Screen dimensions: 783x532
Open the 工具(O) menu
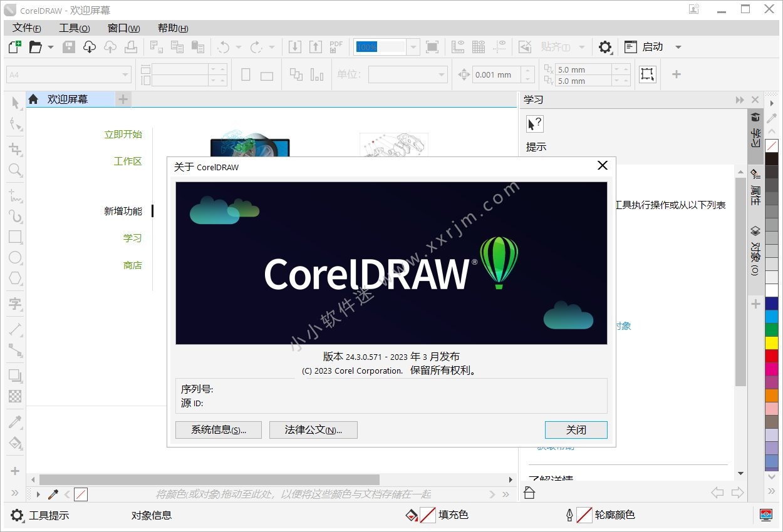point(75,28)
